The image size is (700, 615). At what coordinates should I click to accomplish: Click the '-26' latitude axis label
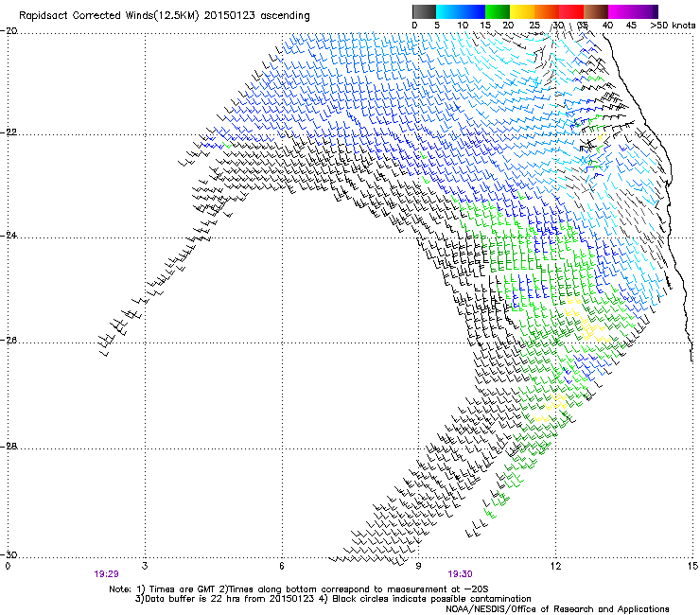click(x=9, y=340)
